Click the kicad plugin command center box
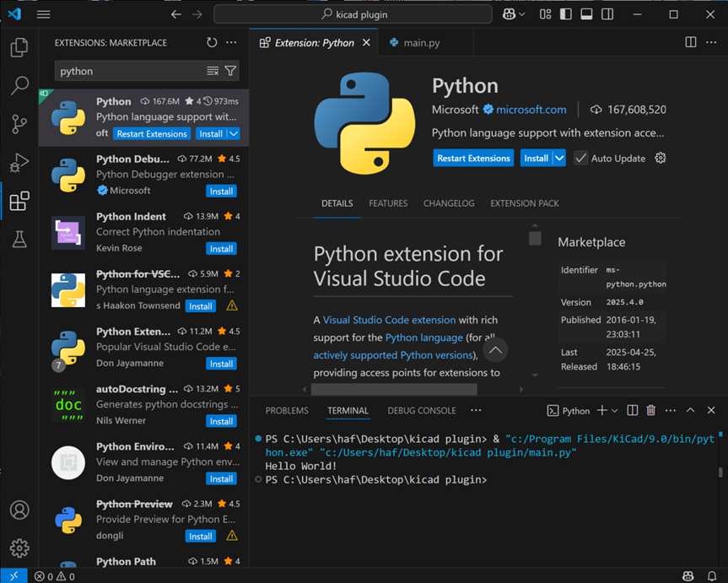Viewport: 728px width, 583px height. (353, 14)
